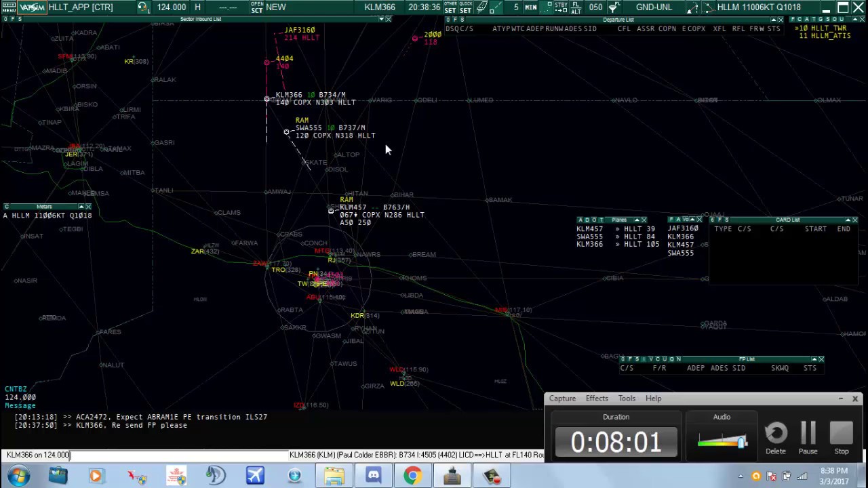The height and width of the screenshot is (488, 868).
Task: Click the SWA555 radar tag callsign
Action: click(309, 127)
